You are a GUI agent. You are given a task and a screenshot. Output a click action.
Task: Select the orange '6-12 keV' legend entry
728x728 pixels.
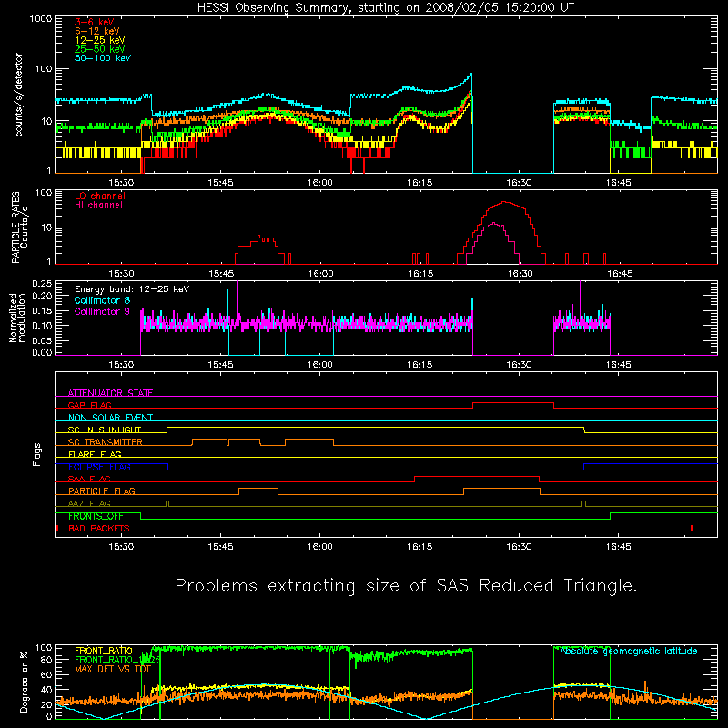tap(97, 31)
